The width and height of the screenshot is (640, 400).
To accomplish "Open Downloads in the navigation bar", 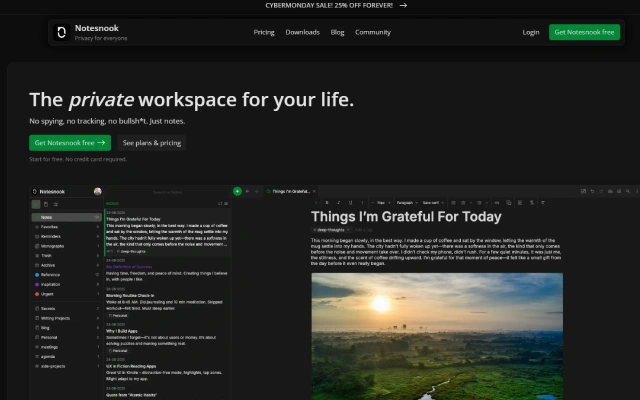I will pyautogui.click(x=302, y=32).
